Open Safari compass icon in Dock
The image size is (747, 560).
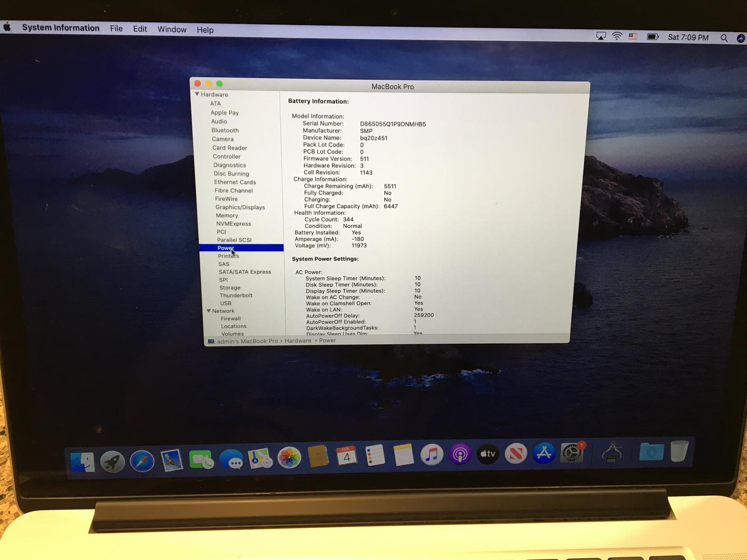(142, 461)
